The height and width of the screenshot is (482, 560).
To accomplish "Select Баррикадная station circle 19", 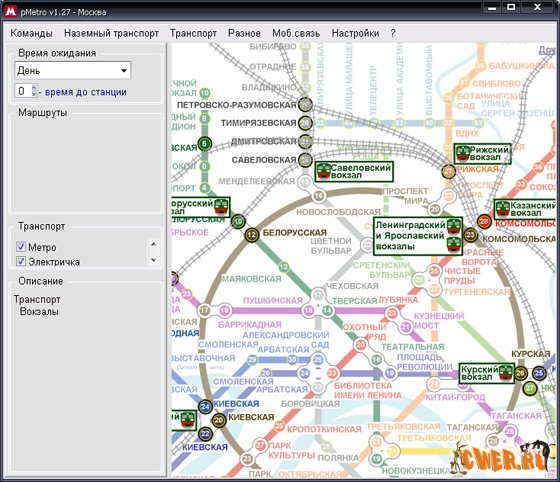I will 224,310.
